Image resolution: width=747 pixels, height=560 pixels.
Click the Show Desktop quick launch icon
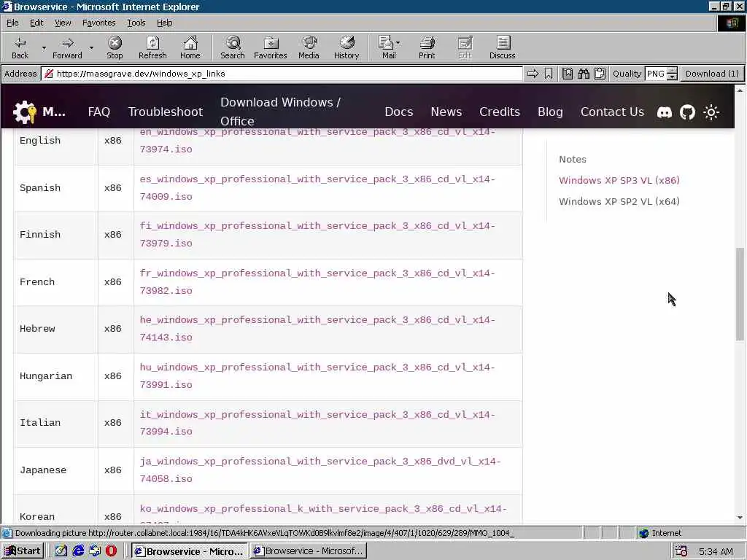point(61,551)
